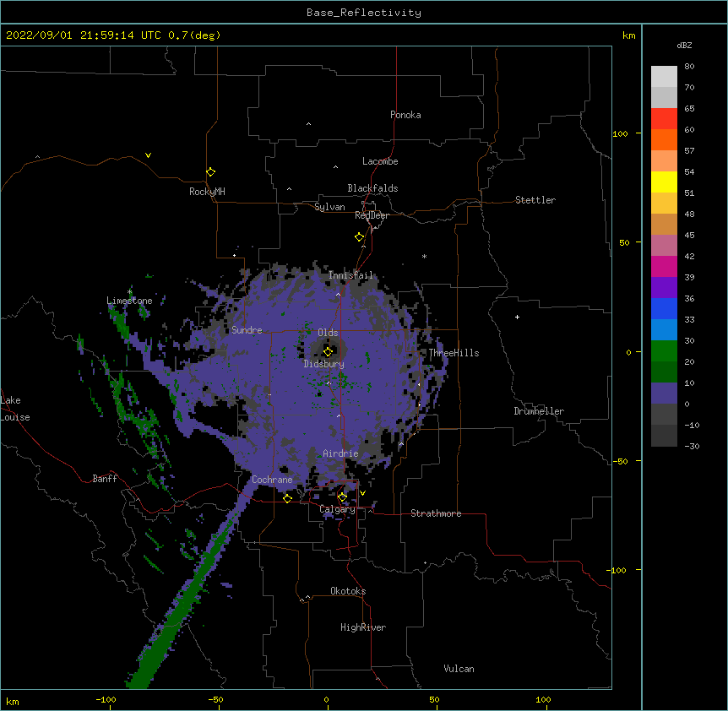728x711 pixels.
Task: Click the -50 km mark on vertical axis
Action: 620,461
